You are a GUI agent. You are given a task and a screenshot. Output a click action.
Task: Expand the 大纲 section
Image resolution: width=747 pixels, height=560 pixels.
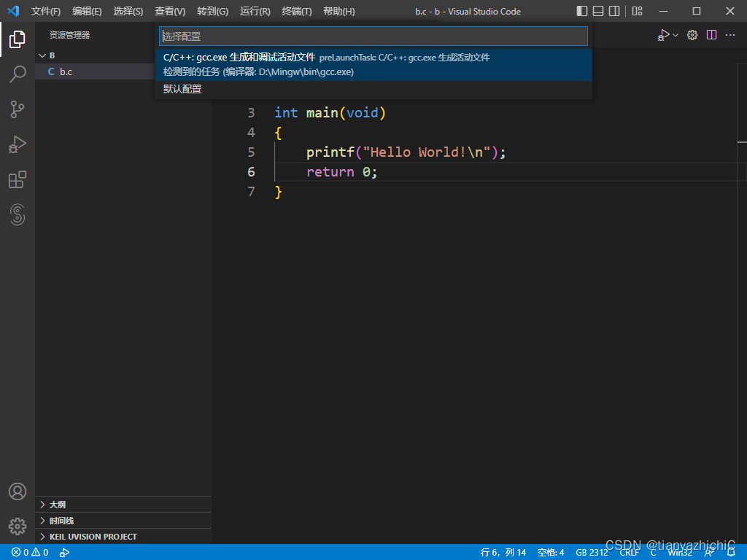[x=123, y=505]
